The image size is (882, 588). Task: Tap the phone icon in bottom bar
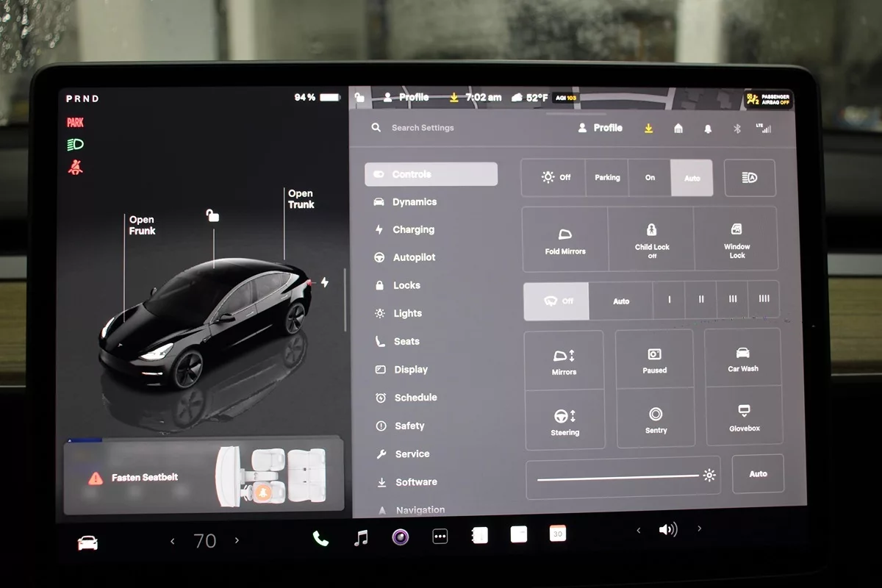coord(320,538)
